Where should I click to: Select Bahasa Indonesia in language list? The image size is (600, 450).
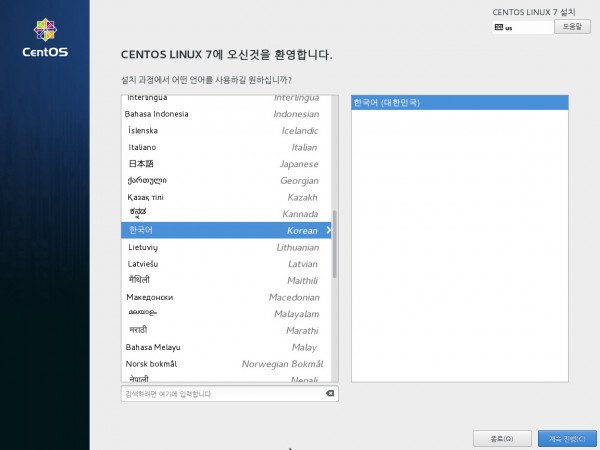226,114
